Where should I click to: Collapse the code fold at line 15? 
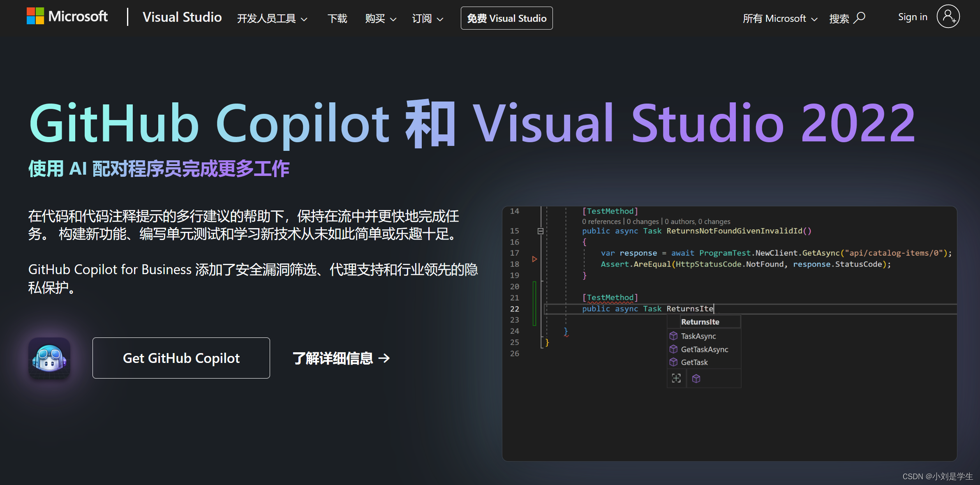pyautogui.click(x=540, y=231)
